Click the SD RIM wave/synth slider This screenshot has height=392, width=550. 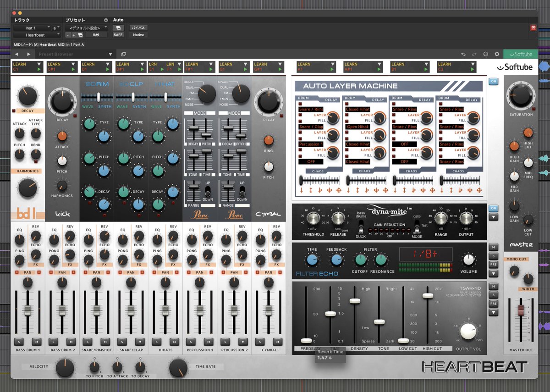[x=98, y=96]
